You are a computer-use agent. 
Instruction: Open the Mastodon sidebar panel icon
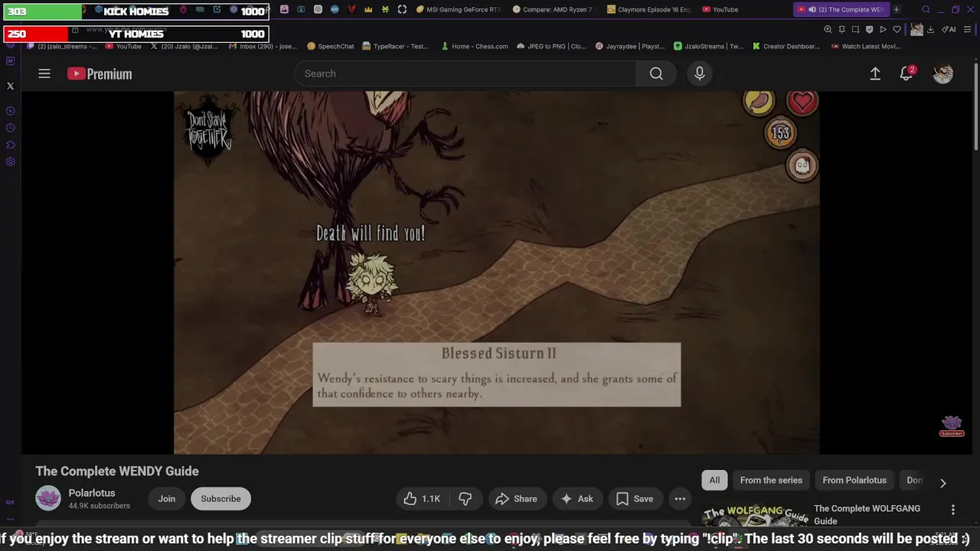click(10, 60)
